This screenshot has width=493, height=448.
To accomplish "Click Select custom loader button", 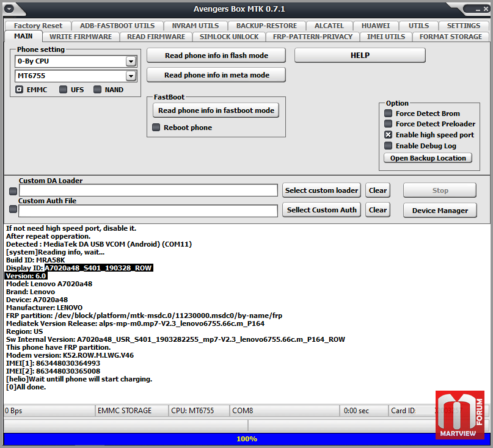I will [321, 190].
